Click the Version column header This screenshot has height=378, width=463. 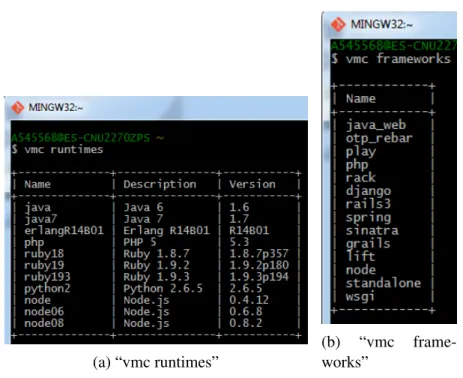[x=252, y=184]
